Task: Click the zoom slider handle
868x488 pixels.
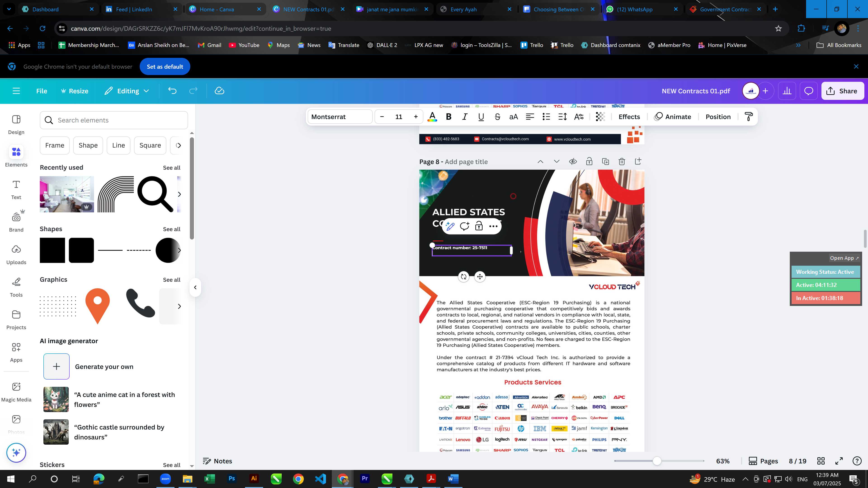Action: coord(657,461)
